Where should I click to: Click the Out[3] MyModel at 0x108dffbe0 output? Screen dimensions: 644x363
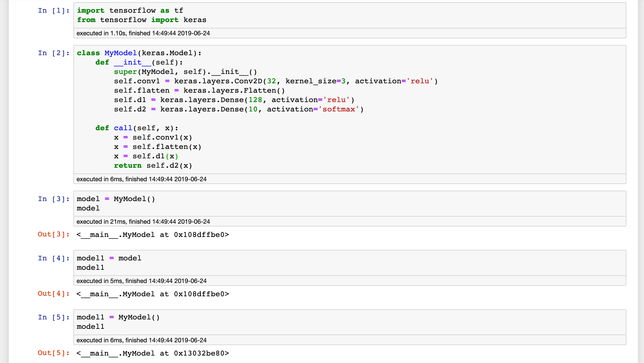pyautogui.click(x=153, y=235)
